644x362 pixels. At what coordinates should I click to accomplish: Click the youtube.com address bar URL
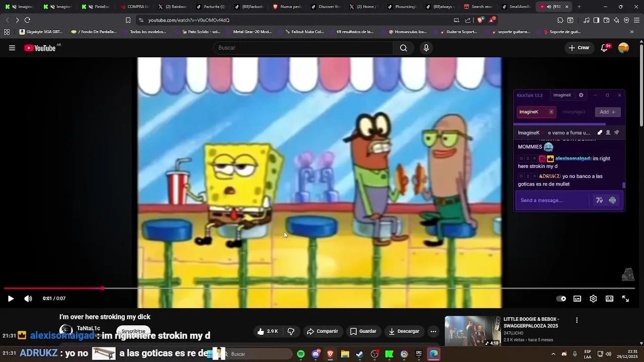click(x=189, y=20)
